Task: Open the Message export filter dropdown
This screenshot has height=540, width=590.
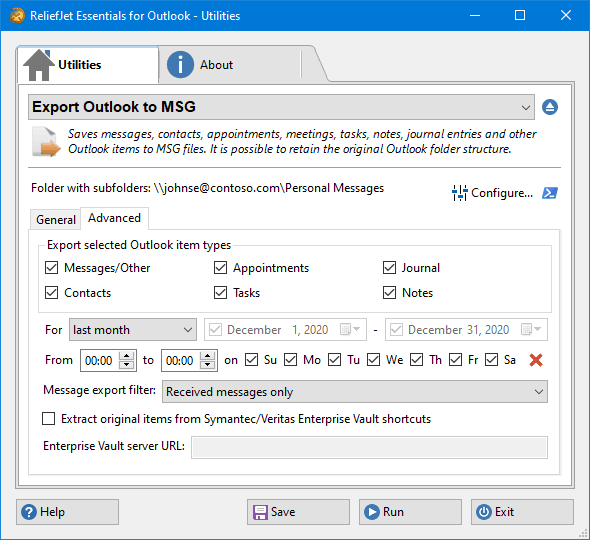Action: [x=355, y=392]
